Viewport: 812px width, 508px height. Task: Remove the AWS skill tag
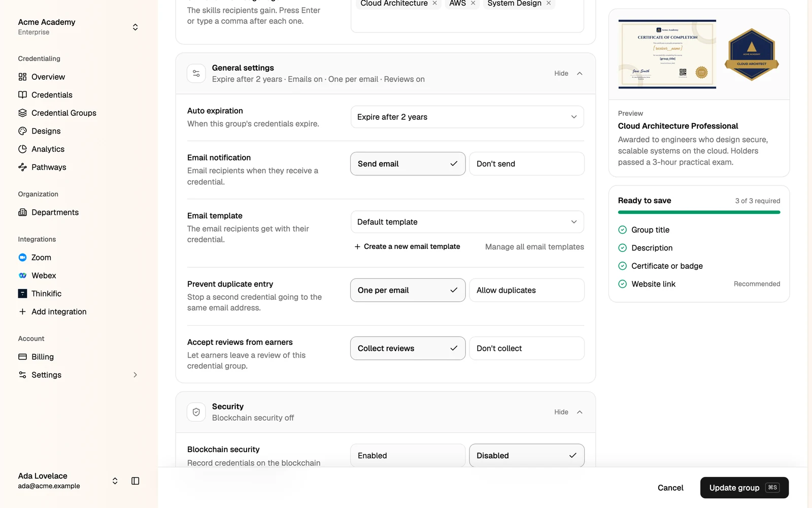coord(473,3)
